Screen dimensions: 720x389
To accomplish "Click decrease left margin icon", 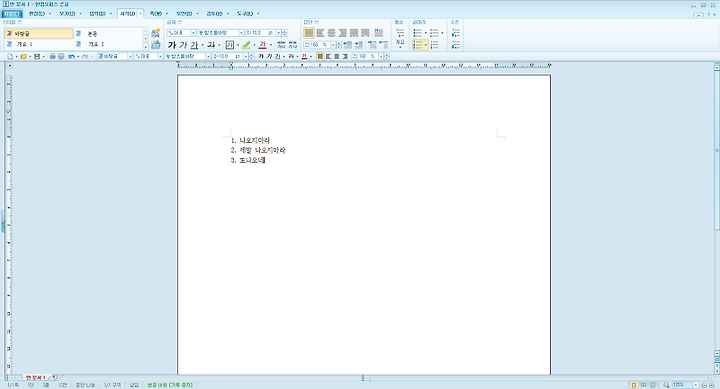I will pos(348,45).
